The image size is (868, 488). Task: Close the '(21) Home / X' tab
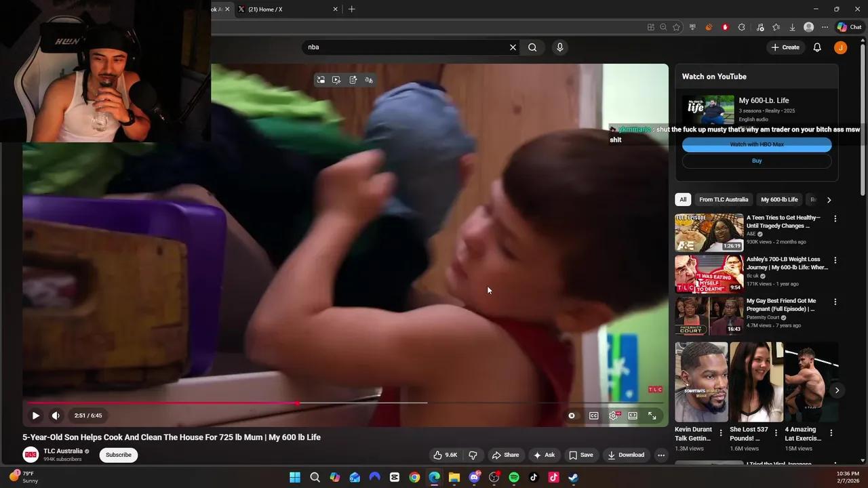coord(335,9)
